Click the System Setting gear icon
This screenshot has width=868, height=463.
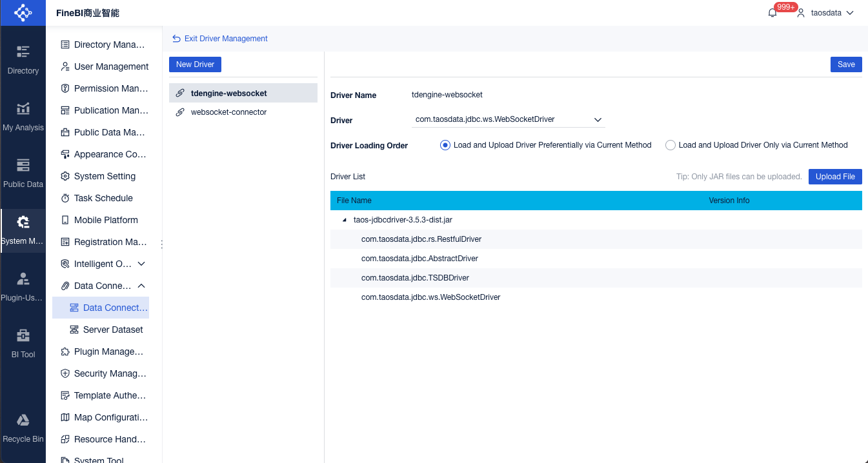pyautogui.click(x=65, y=176)
